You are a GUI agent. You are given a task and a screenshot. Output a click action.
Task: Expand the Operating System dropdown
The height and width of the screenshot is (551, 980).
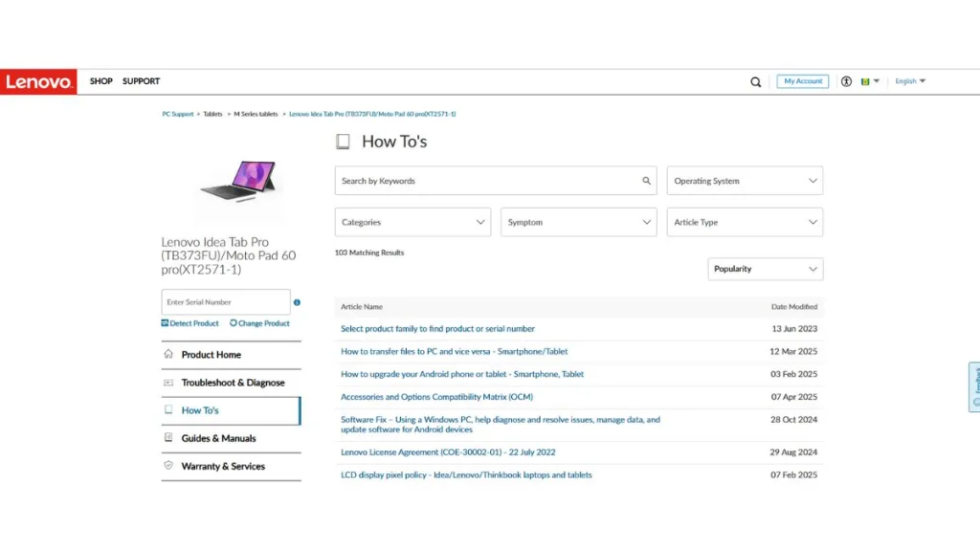coord(745,181)
